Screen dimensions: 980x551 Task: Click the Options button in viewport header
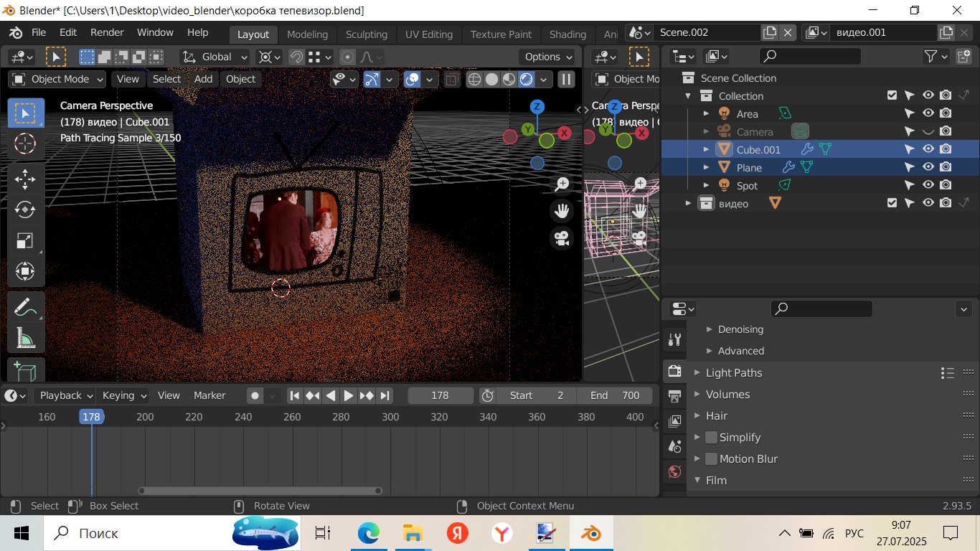tap(548, 57)
